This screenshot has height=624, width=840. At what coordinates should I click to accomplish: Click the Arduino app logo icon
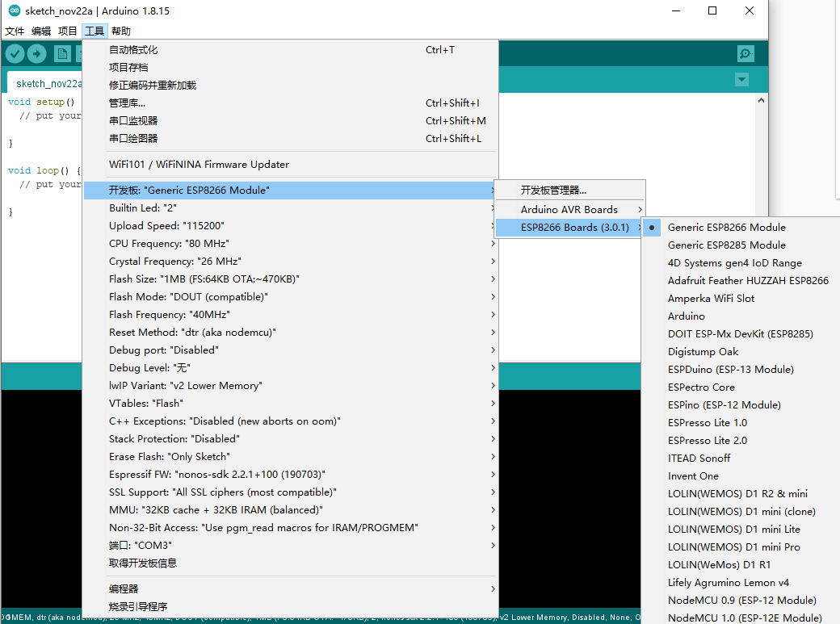pos(15,10)
